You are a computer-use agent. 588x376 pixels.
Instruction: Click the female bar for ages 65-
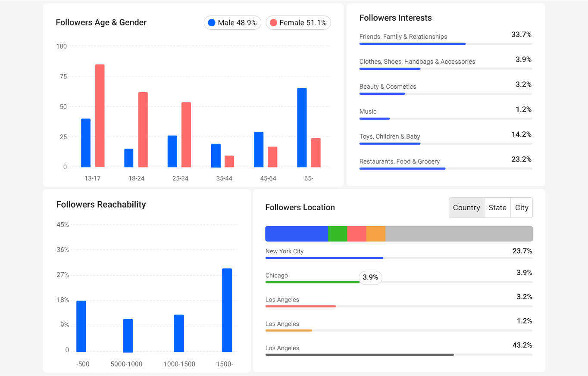point(316,152)
